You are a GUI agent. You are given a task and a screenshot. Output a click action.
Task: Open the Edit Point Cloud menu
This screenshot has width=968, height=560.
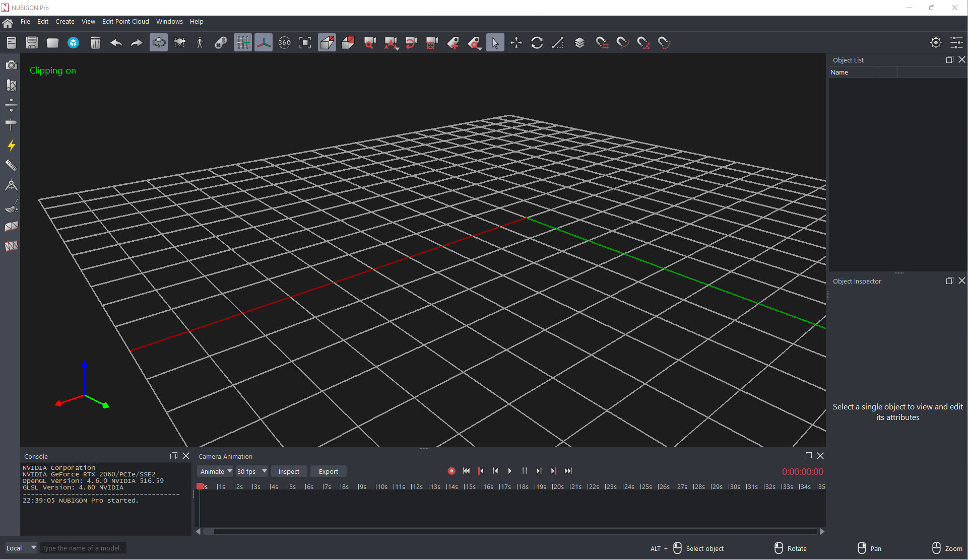coord(125,21)
